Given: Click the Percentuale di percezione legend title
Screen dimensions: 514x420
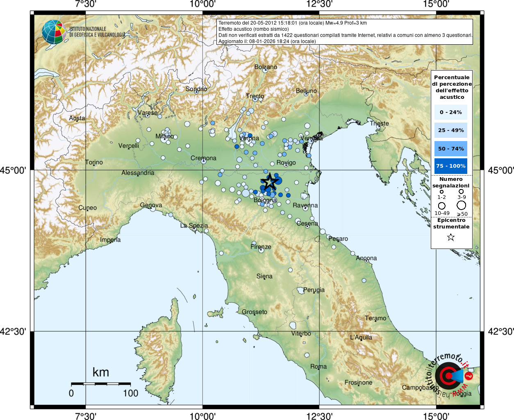Looking at the screenshot, I should pyautogui.click(x=452, y=87).
